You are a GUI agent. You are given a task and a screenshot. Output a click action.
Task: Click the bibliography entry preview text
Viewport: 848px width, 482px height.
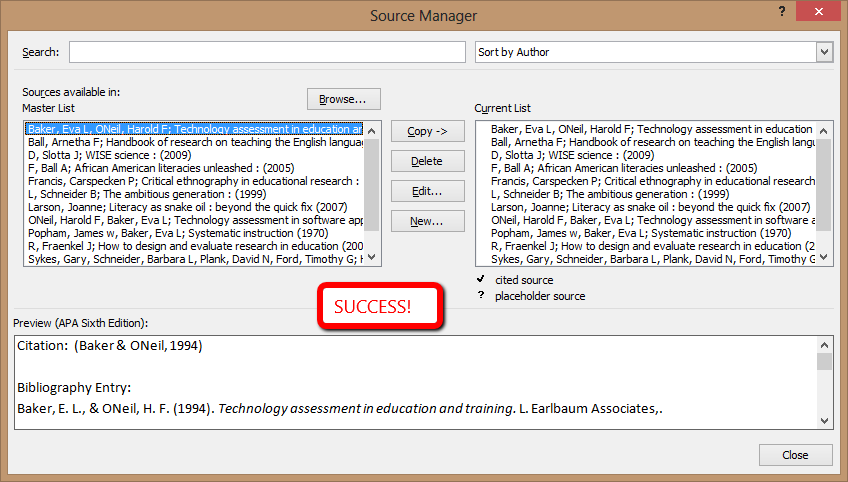pos(340,408)
